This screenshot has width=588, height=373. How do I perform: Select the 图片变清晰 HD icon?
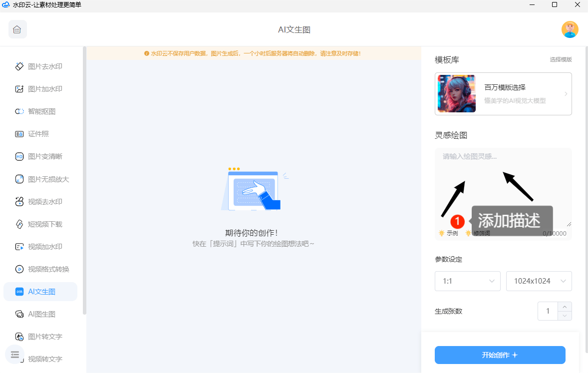tap(19, 156)
